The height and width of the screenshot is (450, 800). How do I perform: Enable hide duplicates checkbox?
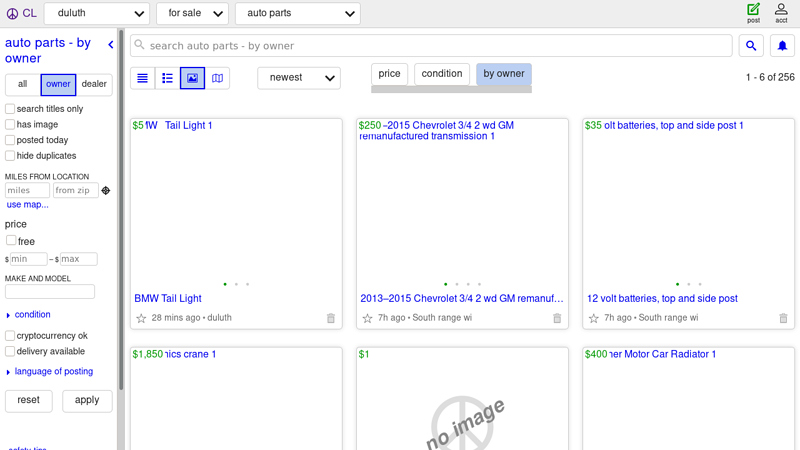point(10,155)
